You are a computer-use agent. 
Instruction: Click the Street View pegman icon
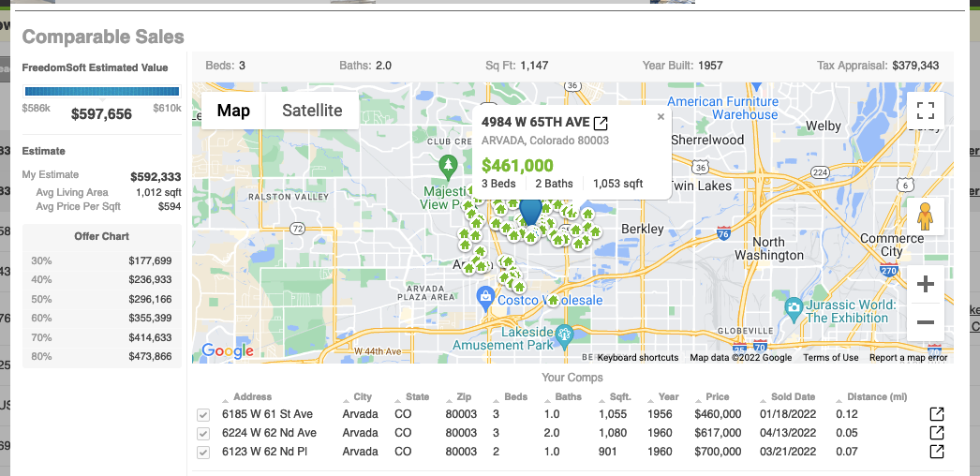pos(925,216)
